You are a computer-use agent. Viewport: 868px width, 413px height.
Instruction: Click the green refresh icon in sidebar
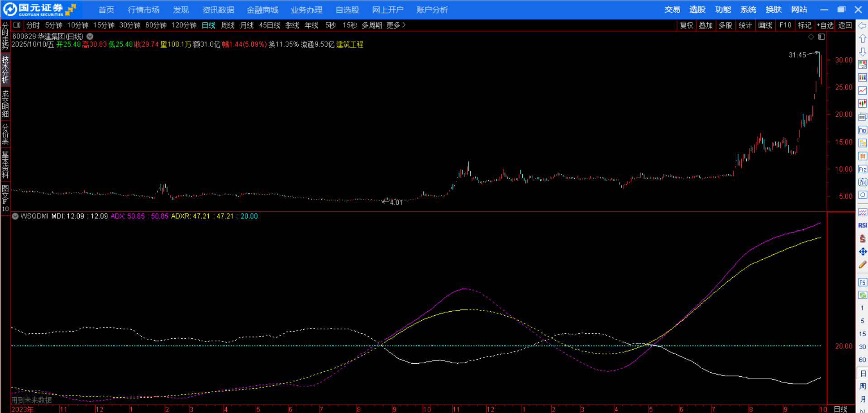pos(863,295)
